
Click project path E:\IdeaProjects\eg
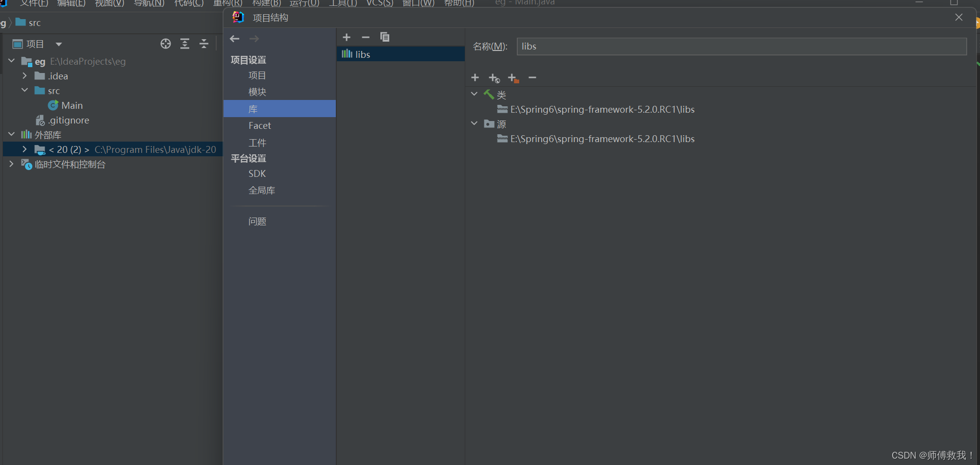pyautogui.click(x=88, y=61)
